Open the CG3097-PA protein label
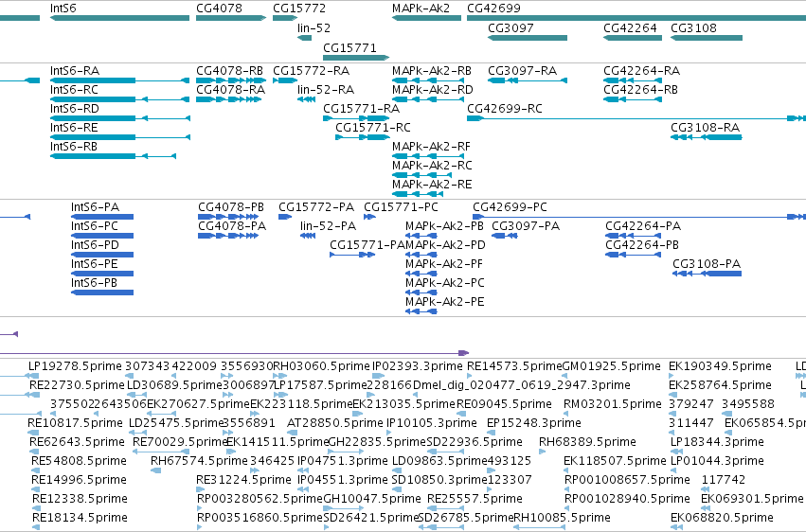 pyautogui.click(x=526, y=226)
